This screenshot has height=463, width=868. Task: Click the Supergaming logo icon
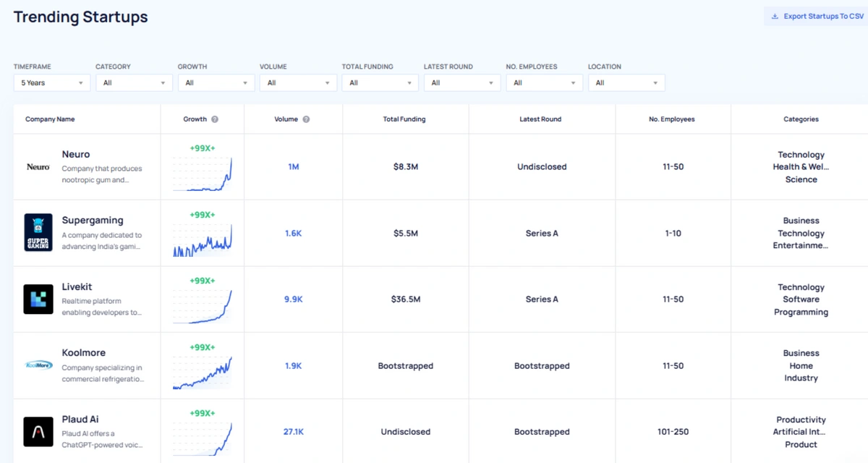pyautogui.click(x=38, y=233)
